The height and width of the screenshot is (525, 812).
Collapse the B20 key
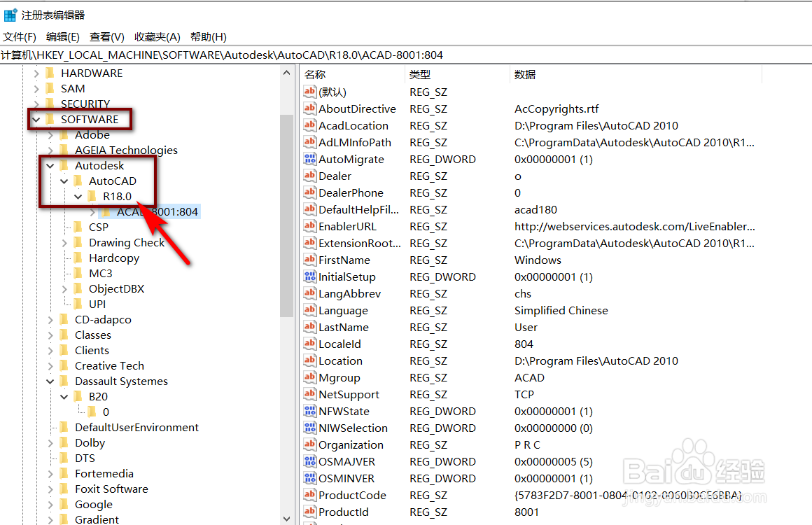point(64,397)
